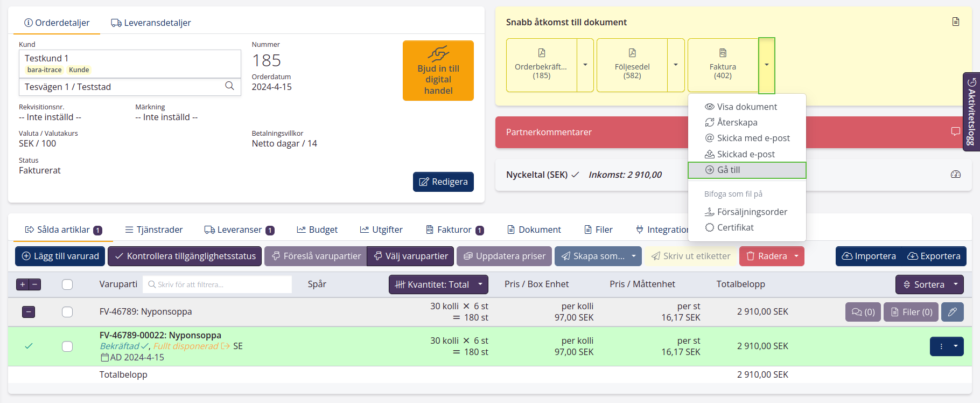Click the pencil edit icon on Nyponsoppa row
This screenshot has height=403, width=980.
point(952,312)
